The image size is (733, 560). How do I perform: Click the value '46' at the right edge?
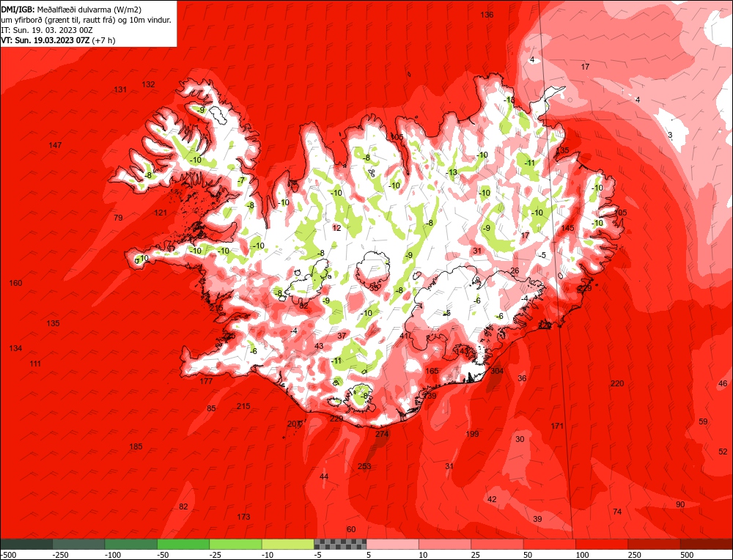(723, 383)
